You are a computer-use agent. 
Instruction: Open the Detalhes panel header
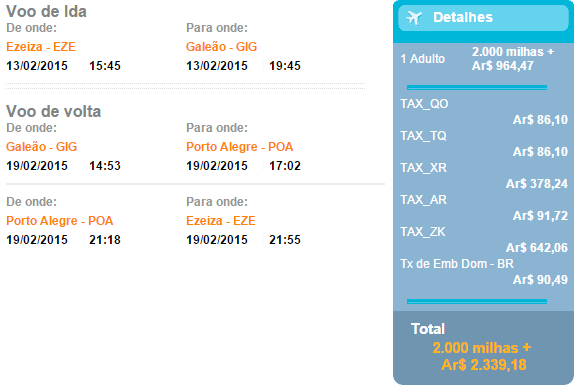pos(483,18)
